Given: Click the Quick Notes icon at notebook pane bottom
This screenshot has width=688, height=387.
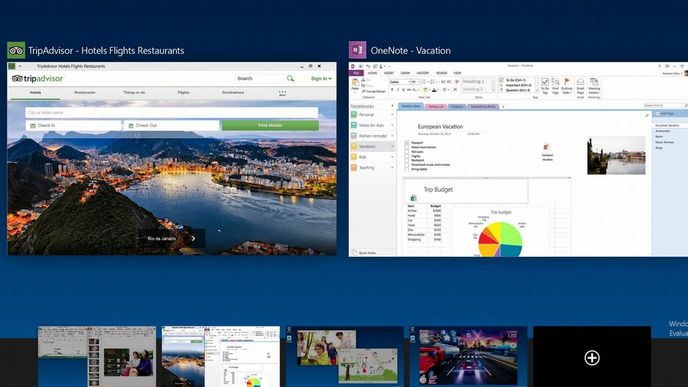Looking at the screenshot, I should [x=355, y=253].
